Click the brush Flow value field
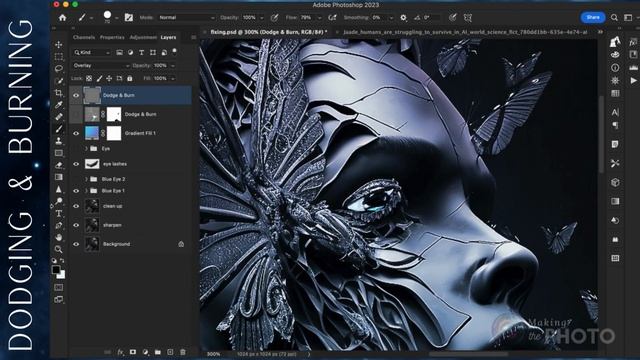Screen dimensions: 640x360 click(x=307, y=18)
